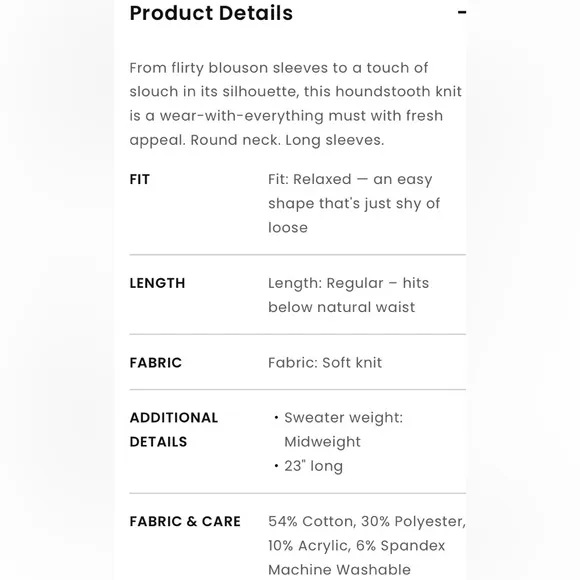Viewport: 580px width, 580px height.
Task: Click the 'Round neck. Long sleeves.' sentence
Action: click(287, 140)
